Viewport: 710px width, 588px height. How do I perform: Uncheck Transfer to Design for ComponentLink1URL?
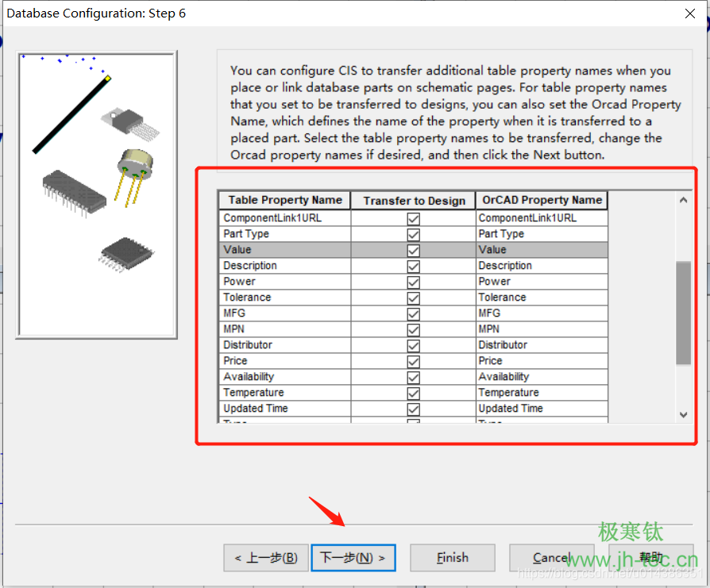pyautogui.click(x=413, y=218)
